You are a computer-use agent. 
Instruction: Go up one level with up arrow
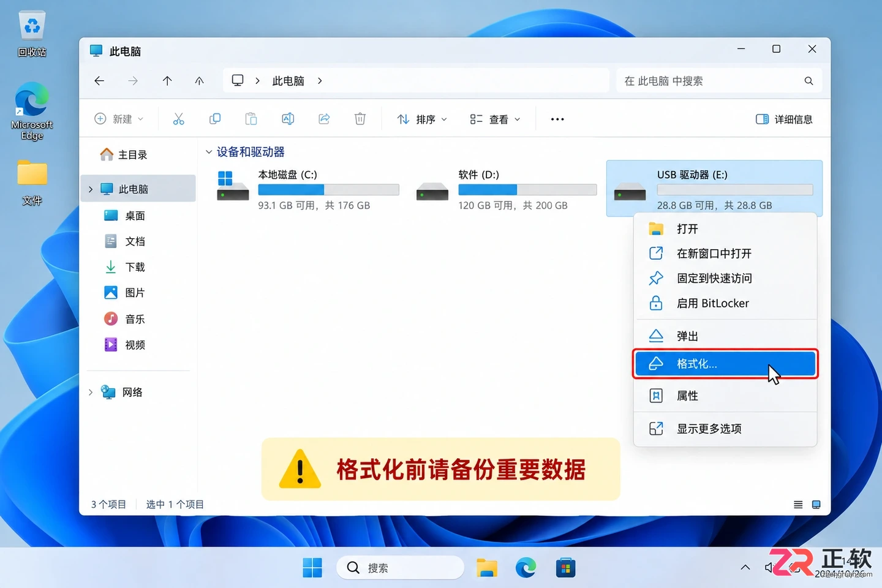167,81
